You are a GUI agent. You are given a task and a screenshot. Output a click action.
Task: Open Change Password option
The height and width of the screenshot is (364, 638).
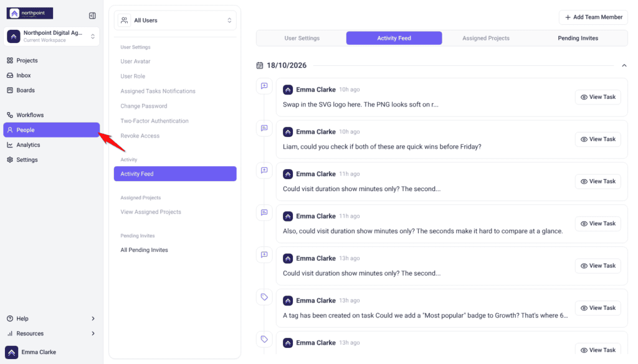tap(144, 106)
